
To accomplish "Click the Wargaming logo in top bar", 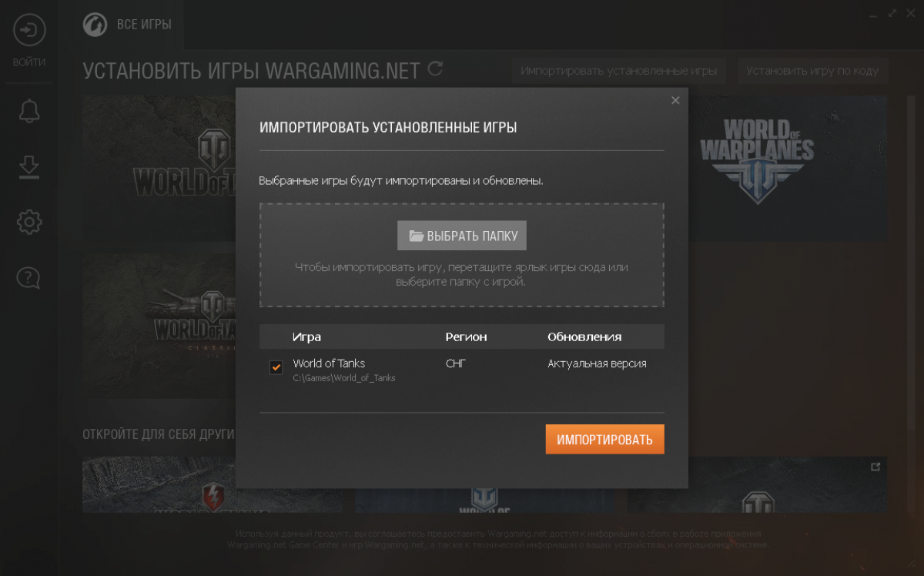I will tap(95, 25).
